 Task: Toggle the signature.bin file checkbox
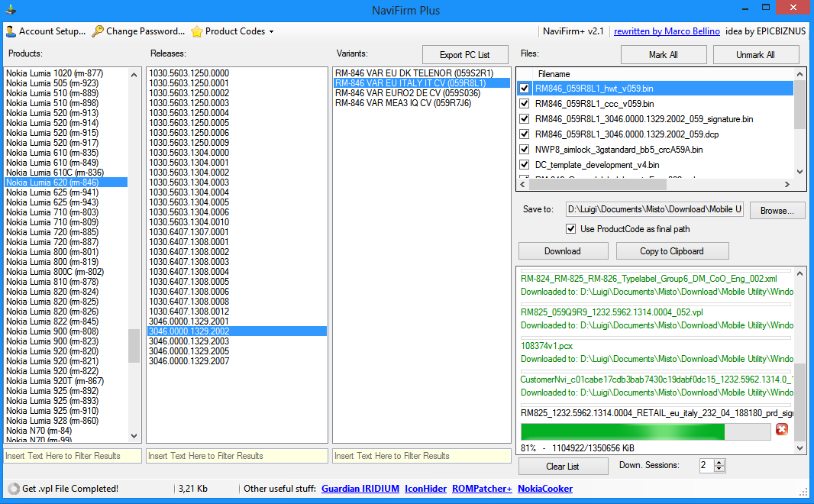coord(525,119)
